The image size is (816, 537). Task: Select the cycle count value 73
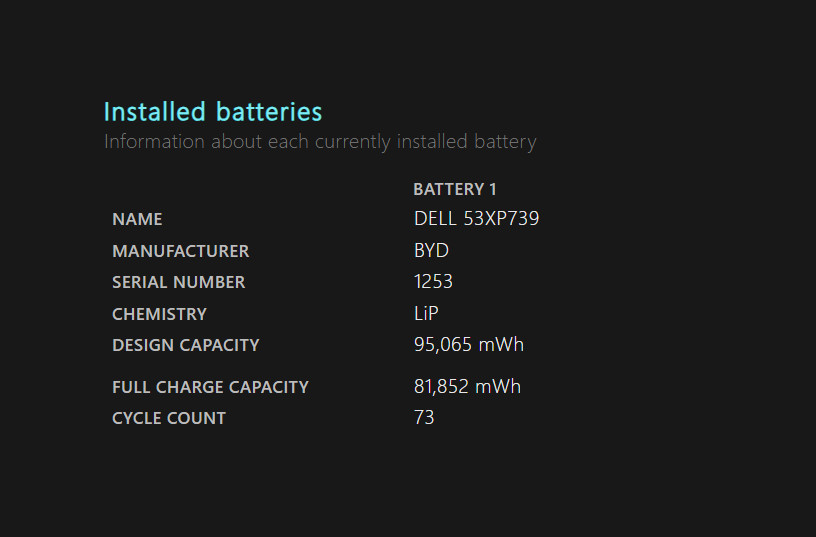[424, 417]
